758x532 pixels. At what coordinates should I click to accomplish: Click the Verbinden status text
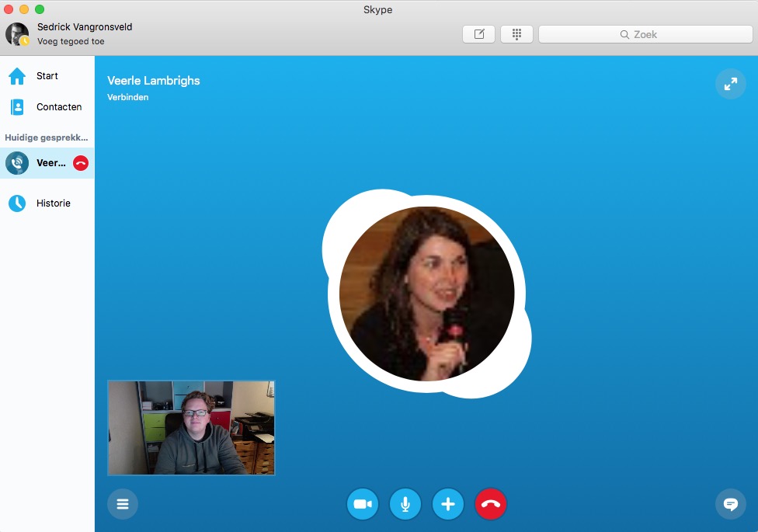coord(127,97)
